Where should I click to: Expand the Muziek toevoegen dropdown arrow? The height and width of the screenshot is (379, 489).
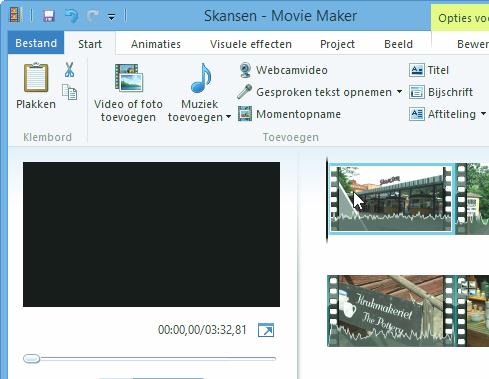coord(228,117)
